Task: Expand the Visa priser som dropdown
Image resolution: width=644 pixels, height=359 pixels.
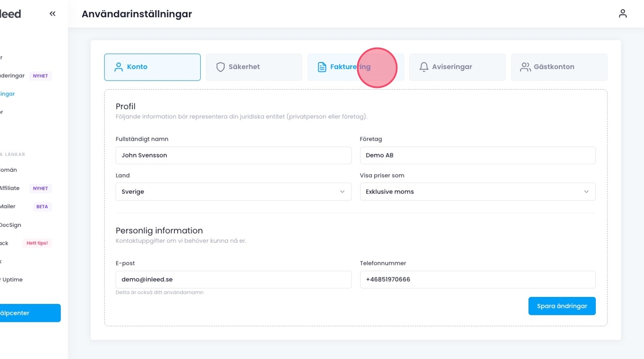Action: 477,192
